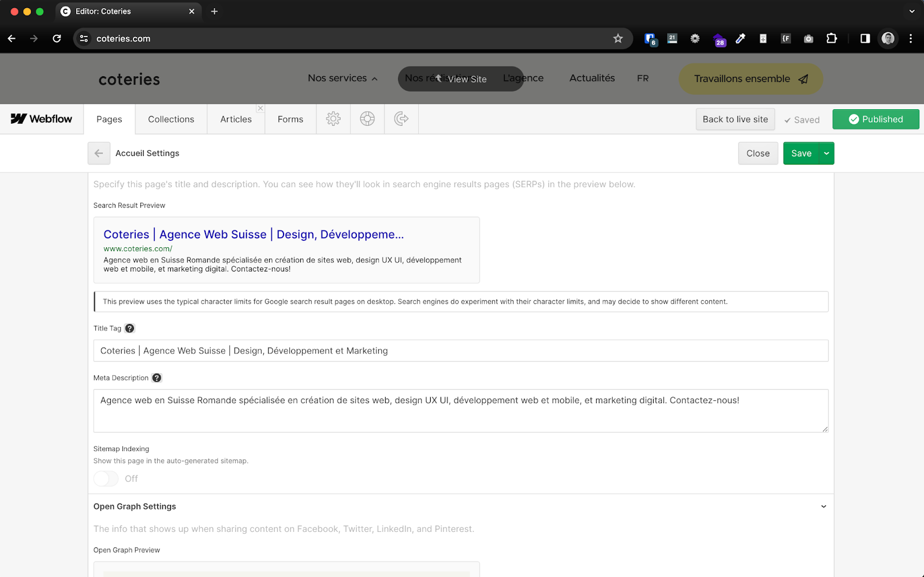Click Back to live site
Screen dimensions: 924x577
tap(735, 119)
